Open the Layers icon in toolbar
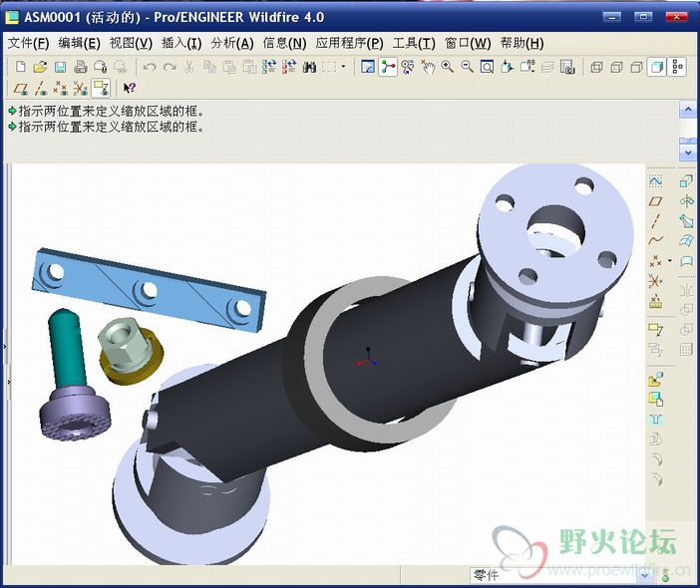 point(547,68)
